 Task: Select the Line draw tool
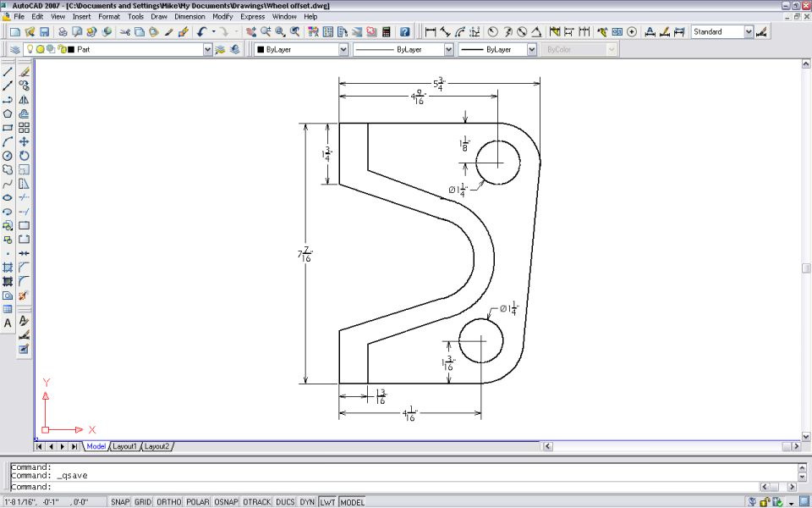[8, 71]
